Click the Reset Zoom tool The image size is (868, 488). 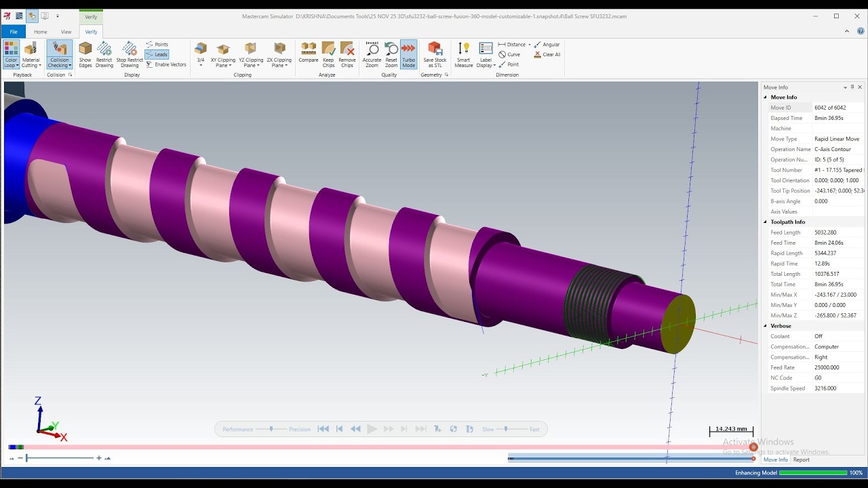pos(391,54)
